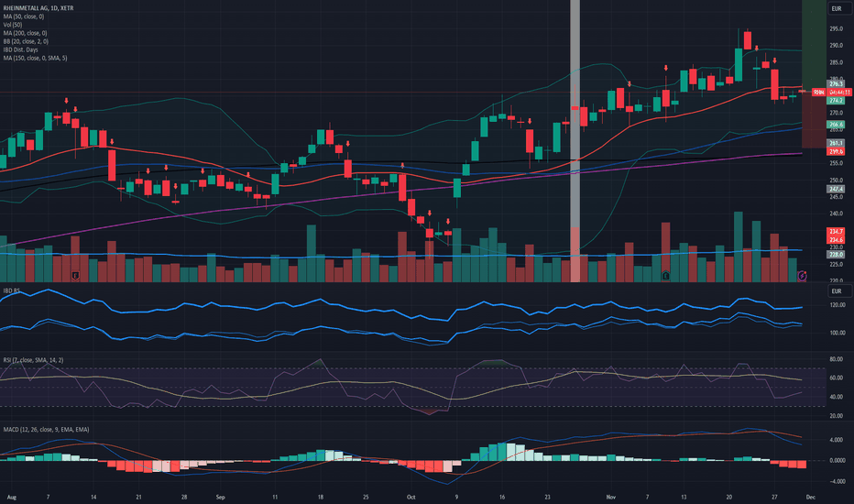854x504 pixels.
Task: Select the MA (200, close, 0) legend
Action: (x=25, y=33)
